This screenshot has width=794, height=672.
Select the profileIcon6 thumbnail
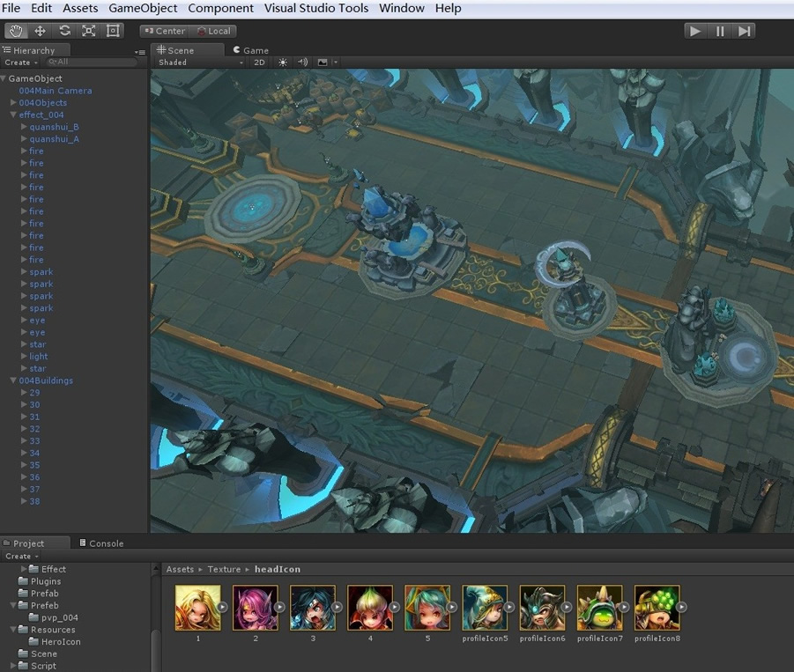click(542, 608)
